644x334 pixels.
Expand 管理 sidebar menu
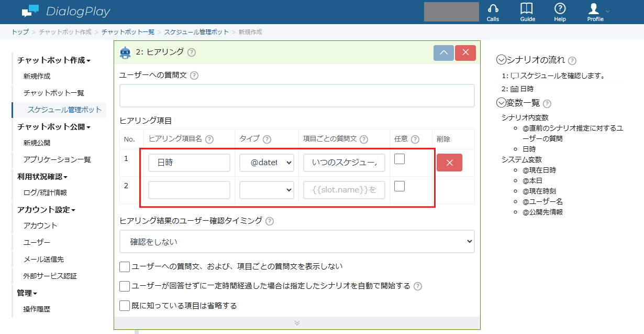(x=27, y=293)
